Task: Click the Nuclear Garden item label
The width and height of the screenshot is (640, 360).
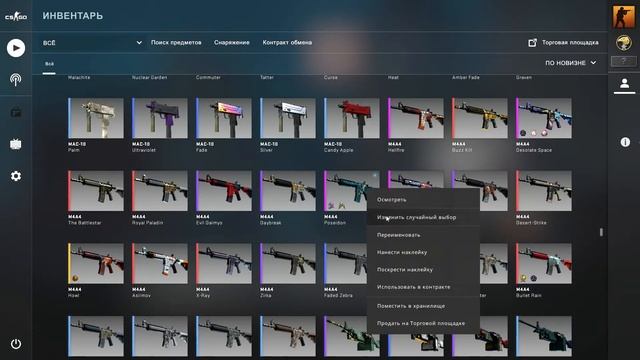Action: 149,77
